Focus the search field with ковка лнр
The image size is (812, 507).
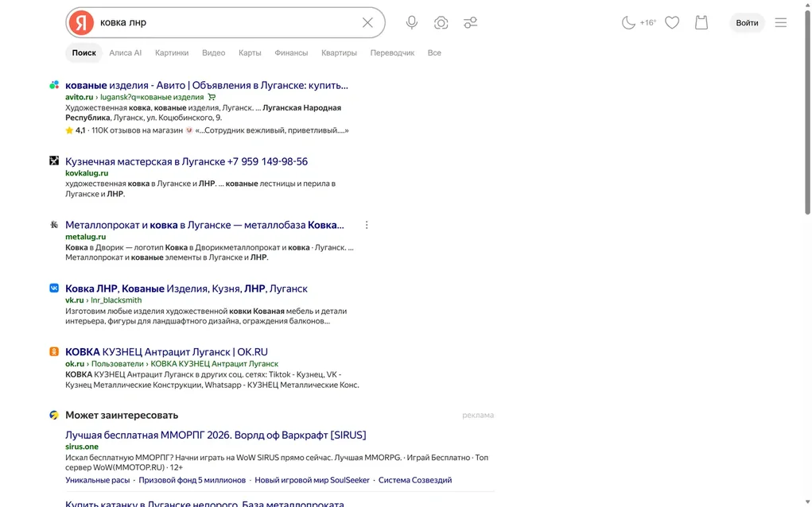pos(227,22)
